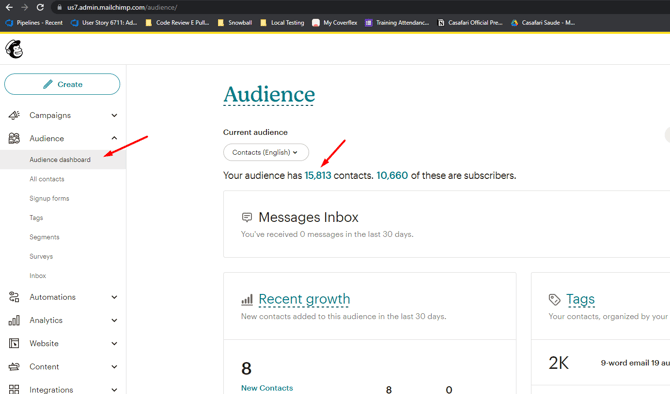Click the 2K tags count
The image size is (670, 394).
[558, 363]
